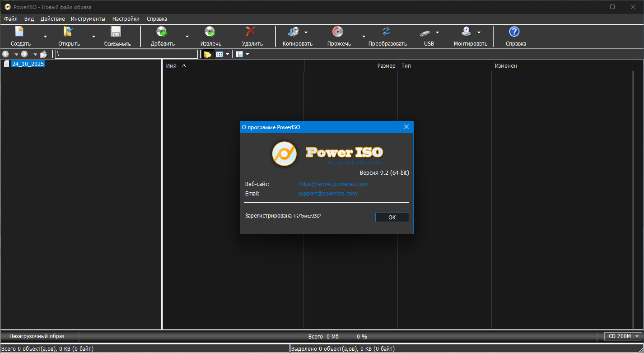This screenshot has height=353, width=644.
Task: Click the Email label in the dialog
Action: click(252, 194)
